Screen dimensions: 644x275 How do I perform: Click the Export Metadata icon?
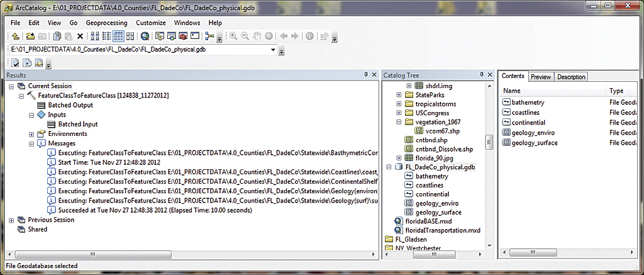27,63
